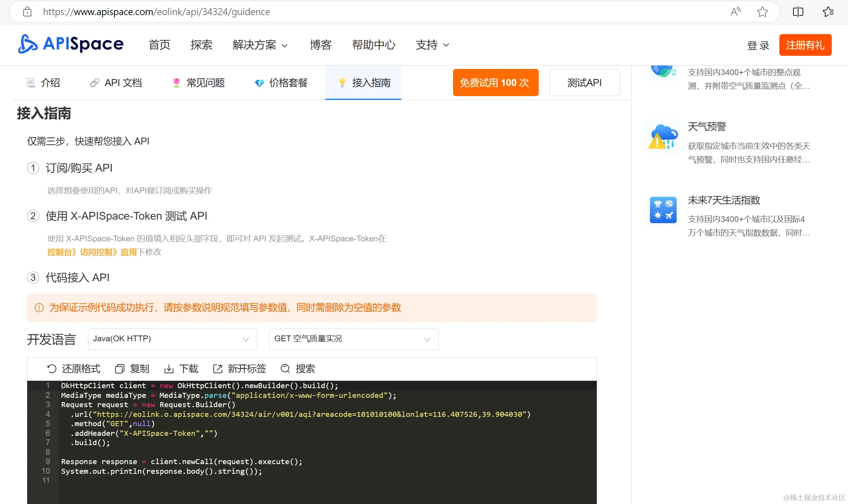Viewport: 848px width, 504px height.
Task: Expand the 解决方案 navigation menu
Action: click(x=260, y=45)
